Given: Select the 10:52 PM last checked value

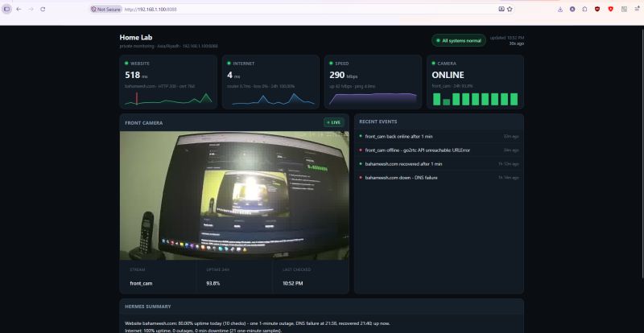Looking at the screenshot, I should tap(293, 283).
